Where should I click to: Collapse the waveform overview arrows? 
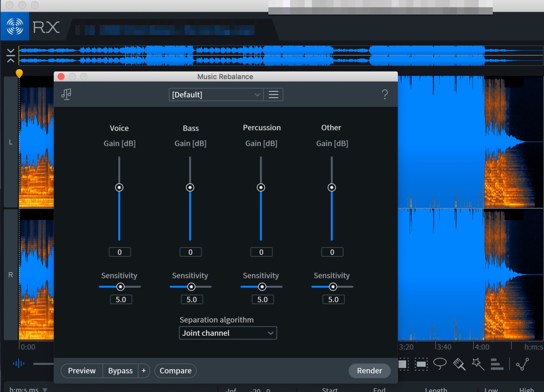pyautogui.click(x=10, y=55)
